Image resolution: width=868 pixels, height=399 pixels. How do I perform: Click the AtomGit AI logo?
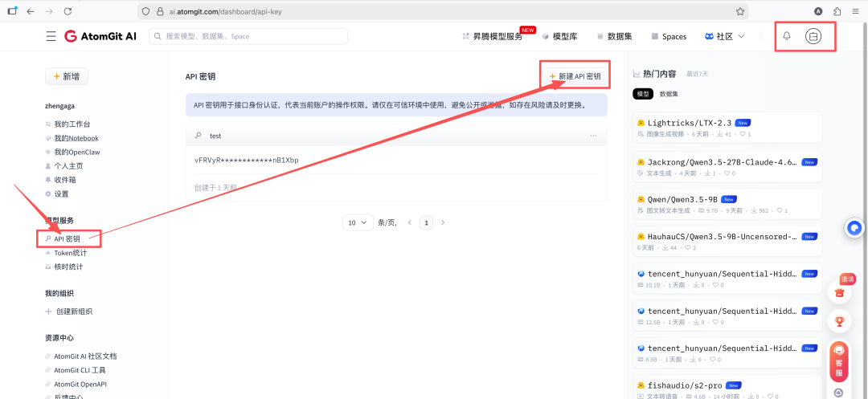click(x=100, y=36)
